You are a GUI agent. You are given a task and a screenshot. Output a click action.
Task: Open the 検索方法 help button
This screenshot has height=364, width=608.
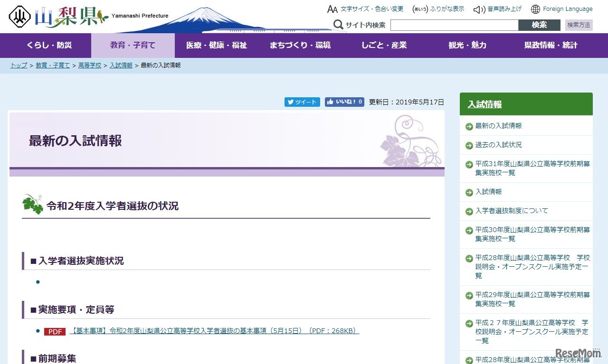(579, 25)
